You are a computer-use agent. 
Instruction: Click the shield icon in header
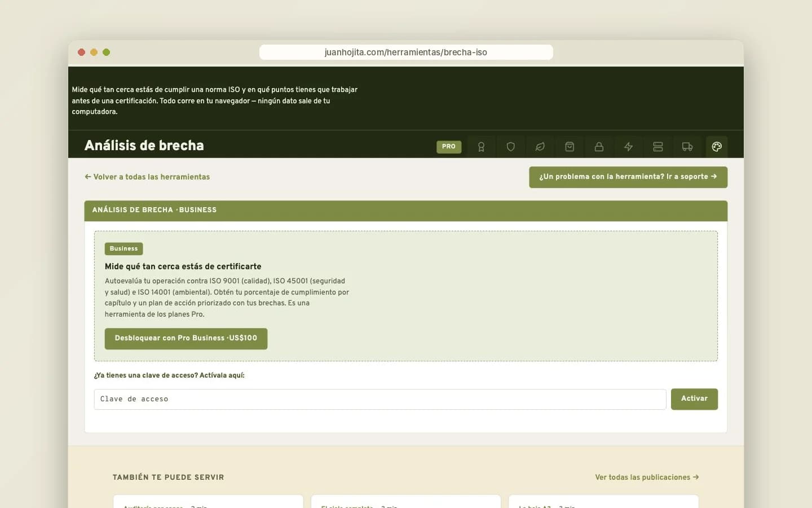(510, 147)
